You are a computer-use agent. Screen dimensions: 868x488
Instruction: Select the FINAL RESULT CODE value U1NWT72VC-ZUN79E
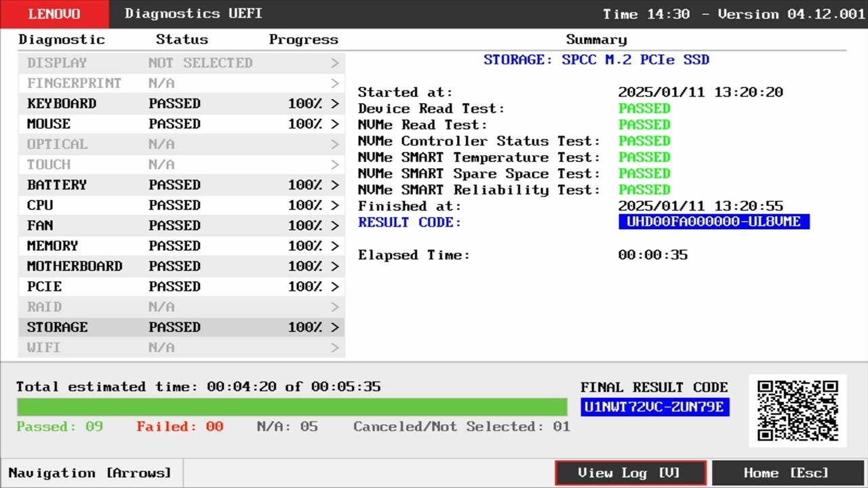pos(655,407)
